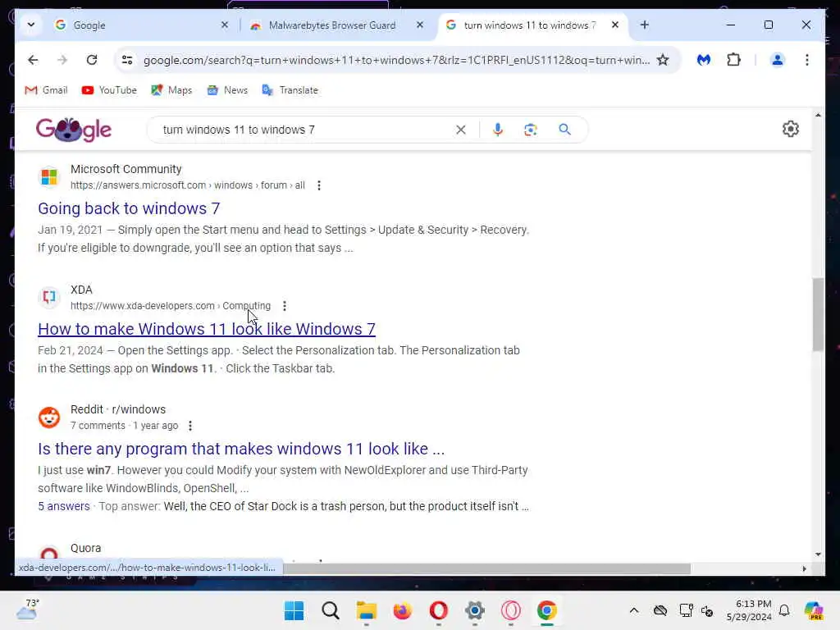Click the Google search text box
The width and height of the screenshot is (840, 630).
point(305,130)
